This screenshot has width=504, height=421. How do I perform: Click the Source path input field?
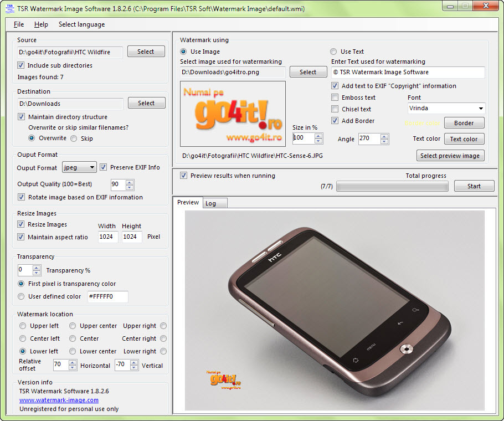click(x=70, y=52)
